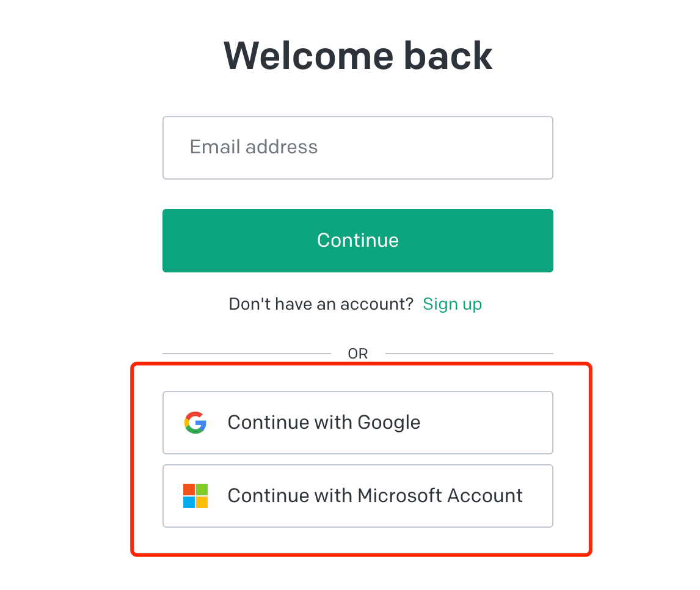Click the multicolored G icon
The width and height of the screenshot is (700, 590).
(x=195, y=423)
